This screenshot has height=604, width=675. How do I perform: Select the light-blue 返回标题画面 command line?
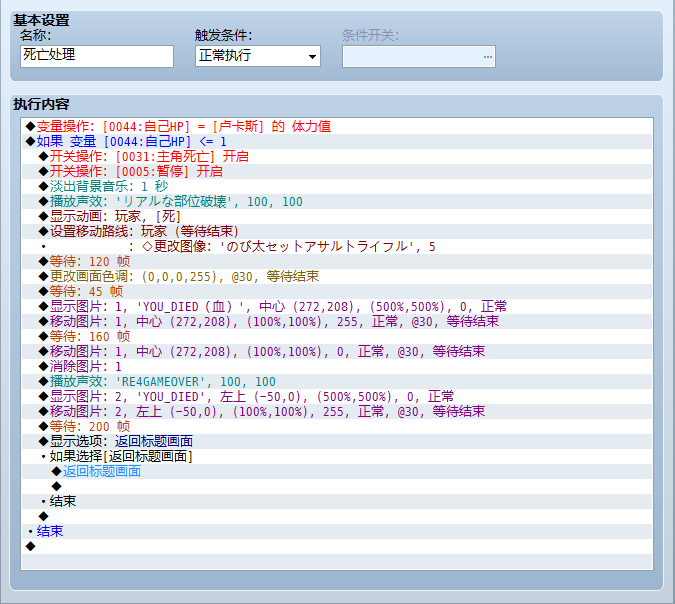pyautogui.click(x=337, y=471)
